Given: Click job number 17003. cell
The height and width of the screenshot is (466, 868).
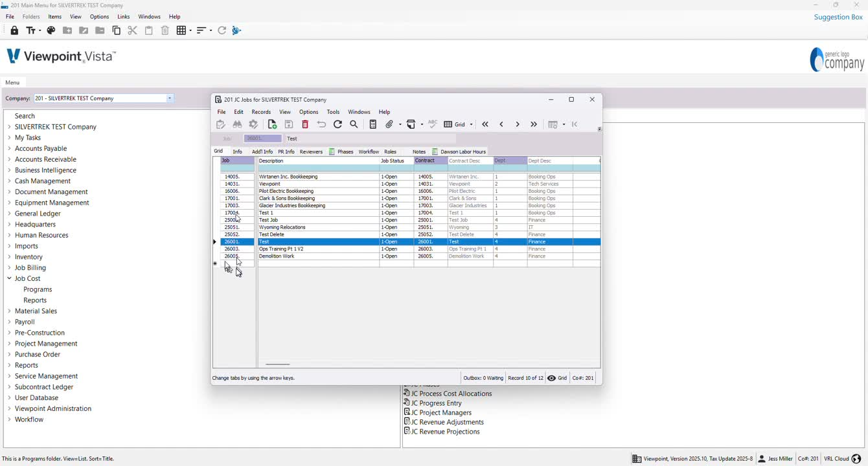Looking at the screenshot, I should pyautogui.click(x=238, y=206).
